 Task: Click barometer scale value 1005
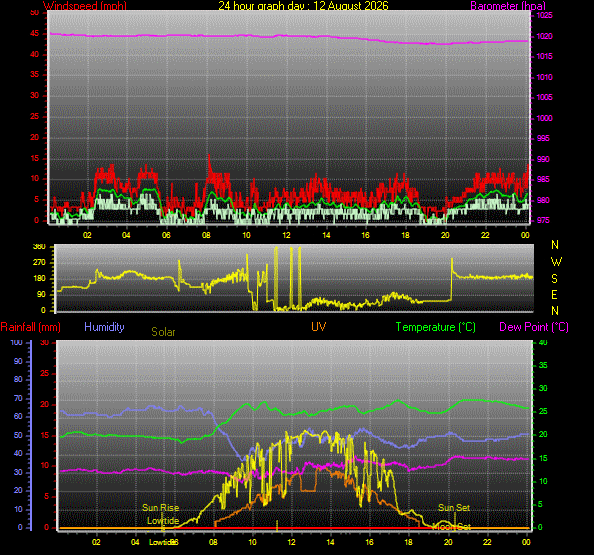544,97
